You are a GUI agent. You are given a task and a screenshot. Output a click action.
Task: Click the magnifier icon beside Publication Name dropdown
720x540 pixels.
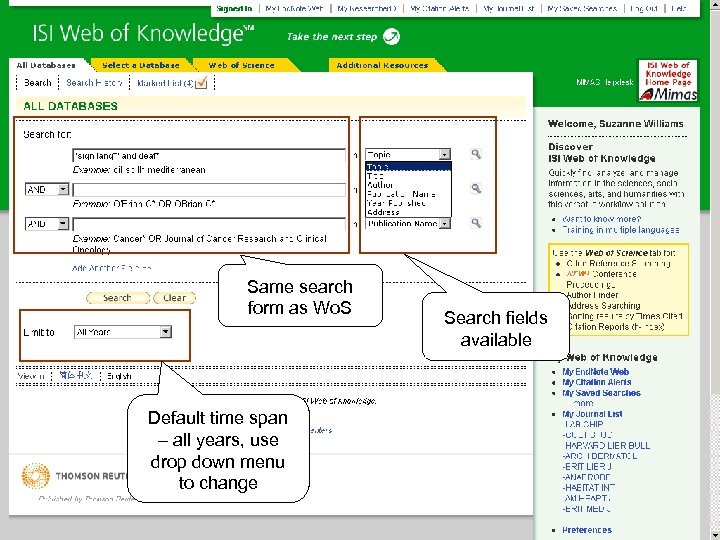point(476,223)
